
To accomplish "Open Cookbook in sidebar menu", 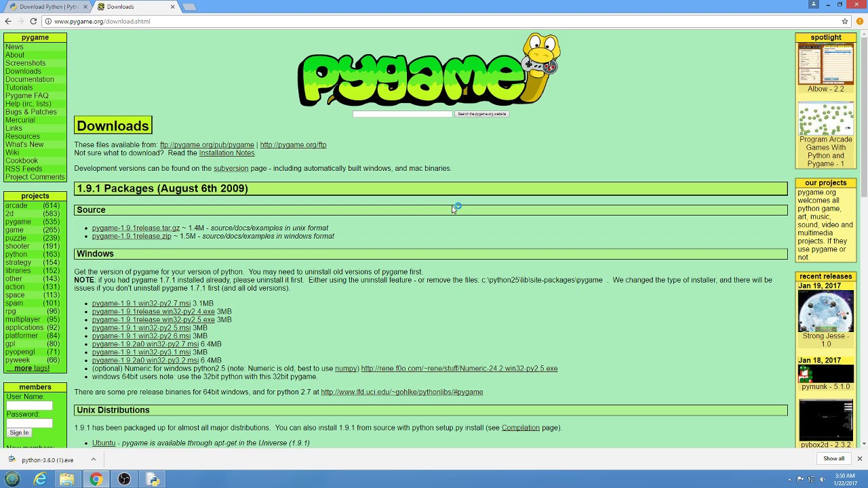I will point(22,161).
